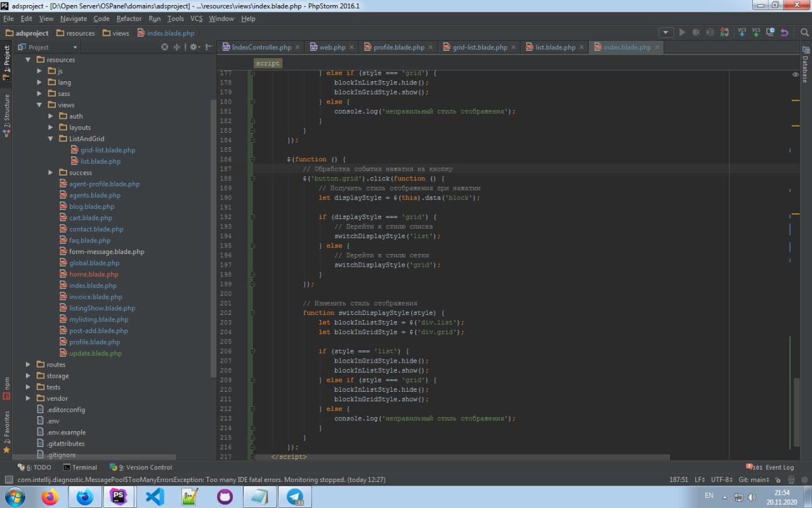Open Search Everywhere magnifier icon
812x508 pixels.
click(803, 32)
